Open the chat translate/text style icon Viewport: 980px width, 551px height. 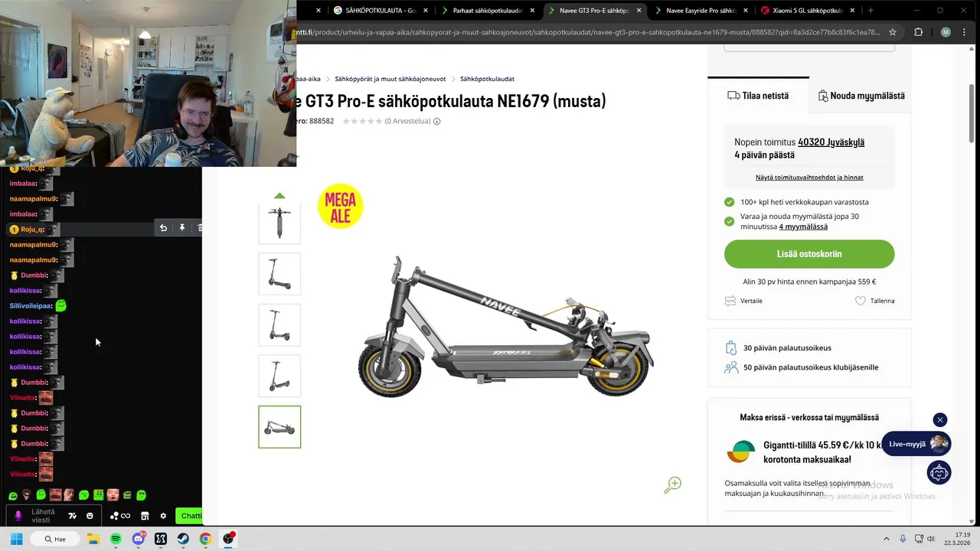click(x=73, y=516)
